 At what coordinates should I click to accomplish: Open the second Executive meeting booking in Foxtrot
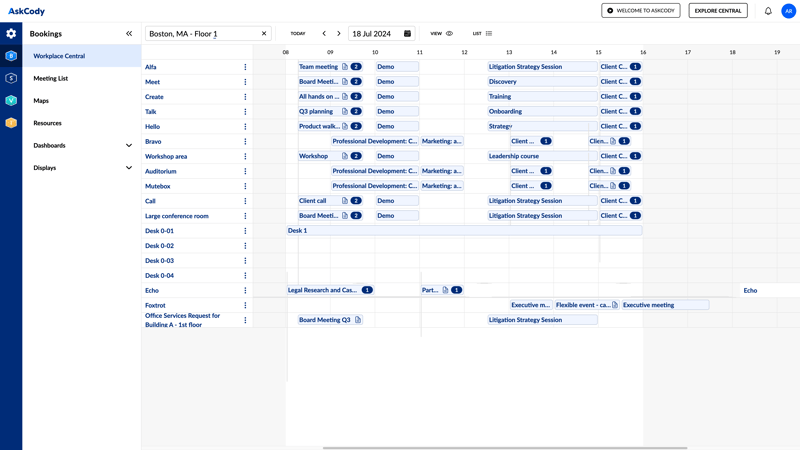665,305
